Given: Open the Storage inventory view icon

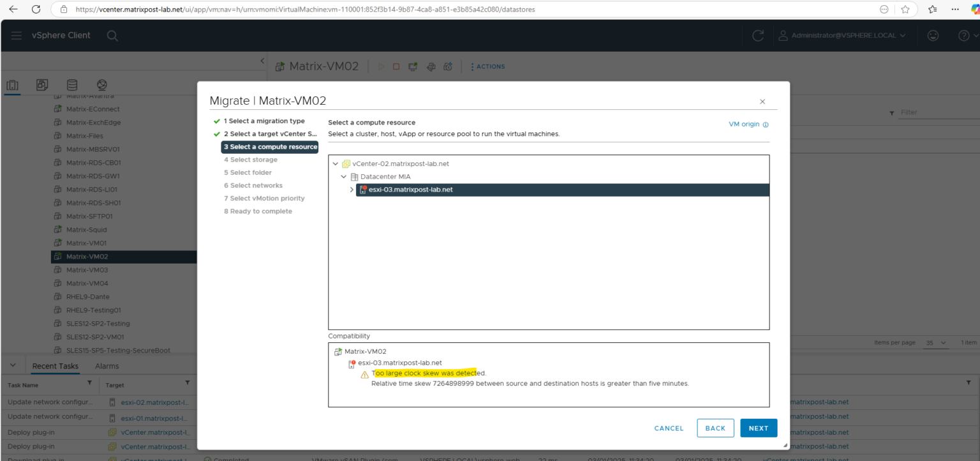Looking at the screenshot, I should 71,84.
